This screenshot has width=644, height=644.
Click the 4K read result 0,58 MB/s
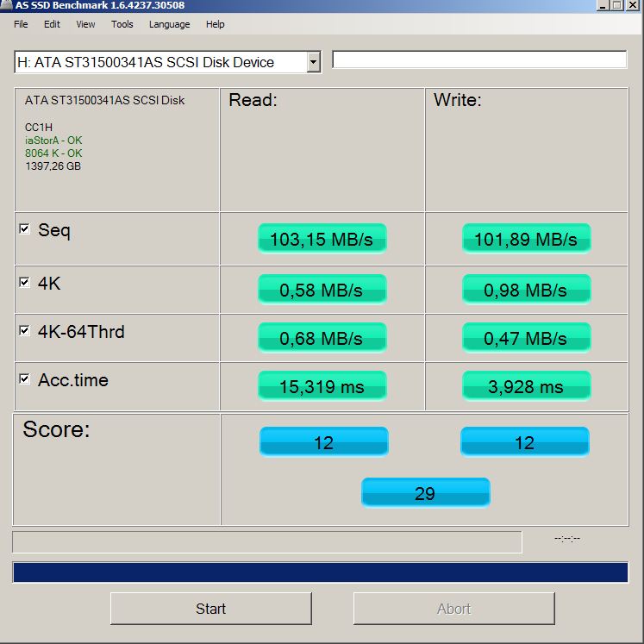[x=322, y=290]
